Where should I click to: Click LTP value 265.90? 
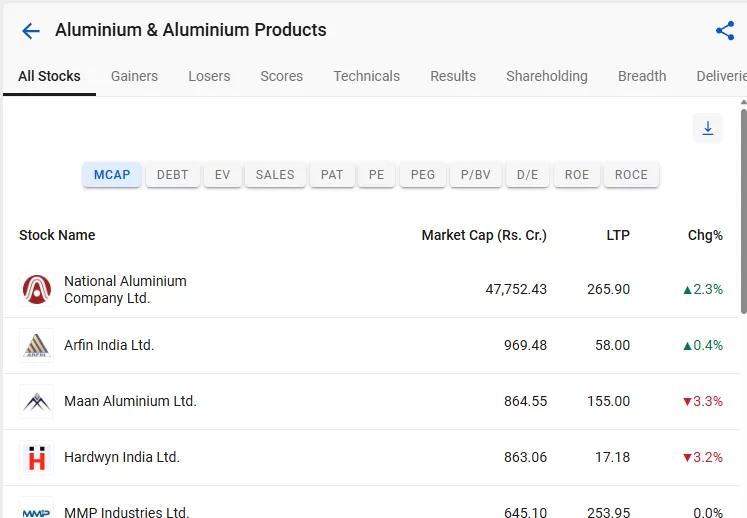tap(608, 289)
